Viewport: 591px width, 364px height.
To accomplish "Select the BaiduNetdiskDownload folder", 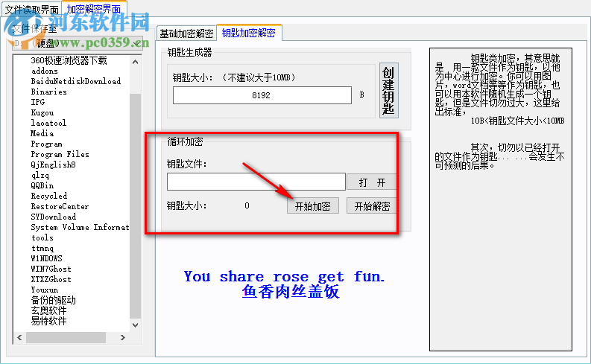I will click(x=76, y=81).
